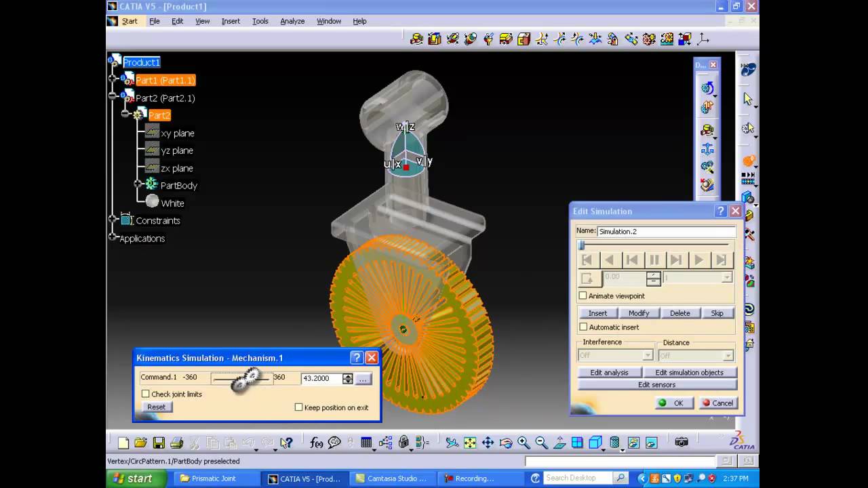Open the Tools menu
This screenshot has height=488, width=868.
260,21
